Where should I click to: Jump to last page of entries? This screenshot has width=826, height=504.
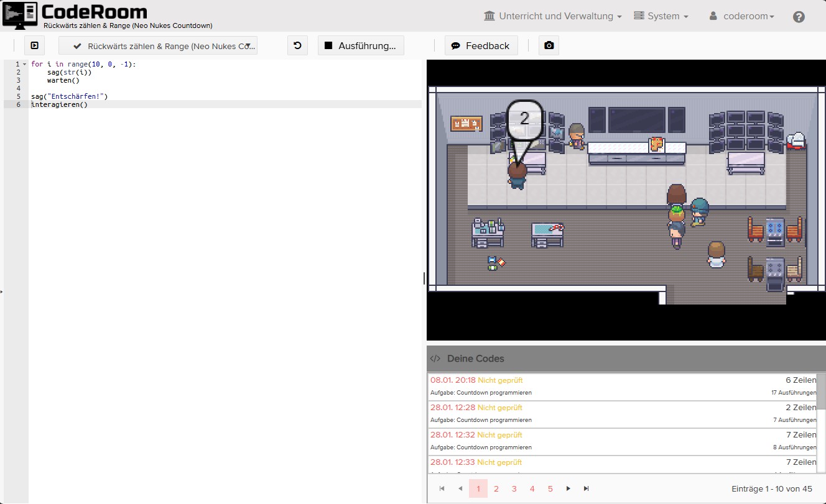click(x=586, y=488)
